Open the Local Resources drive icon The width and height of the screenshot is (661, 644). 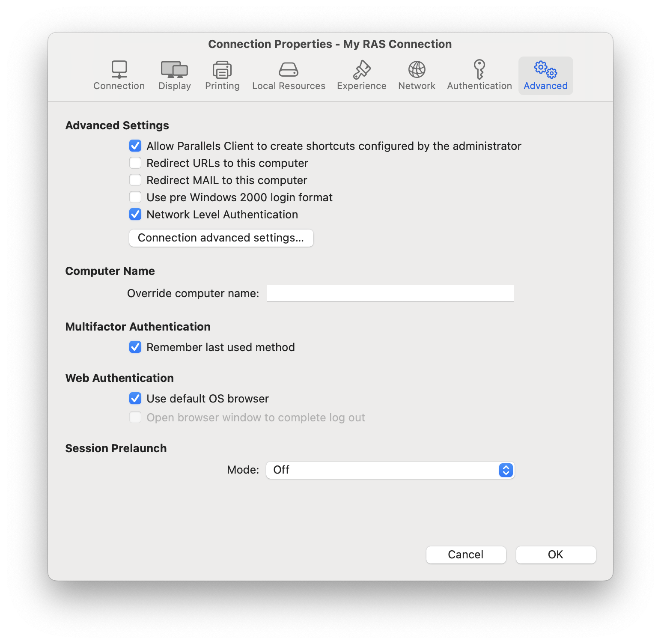coord(289,69)
